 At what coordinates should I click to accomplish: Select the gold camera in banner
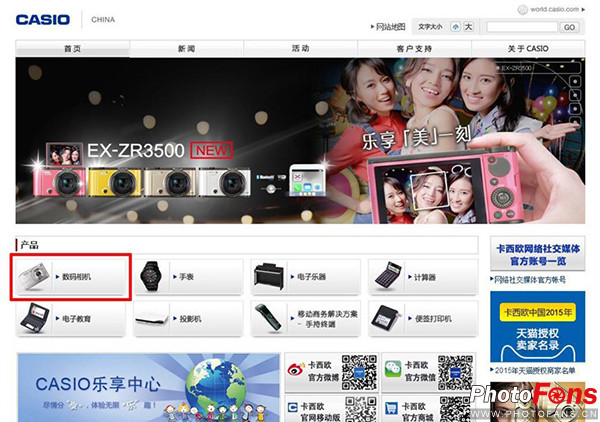pyautogui.click(x=170, y=182)
